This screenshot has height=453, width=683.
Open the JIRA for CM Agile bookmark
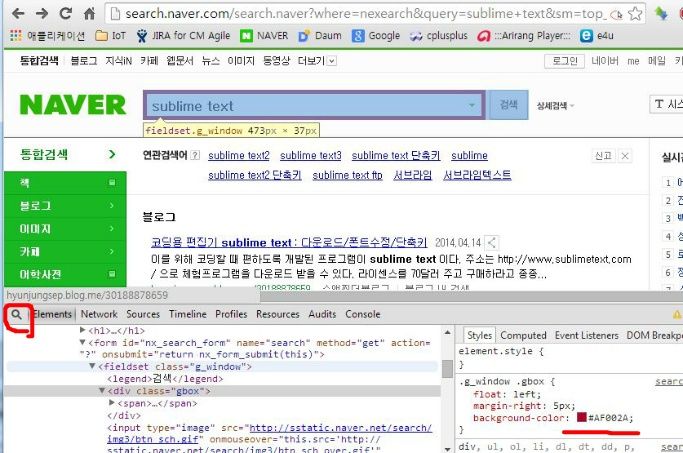point(183,36)
